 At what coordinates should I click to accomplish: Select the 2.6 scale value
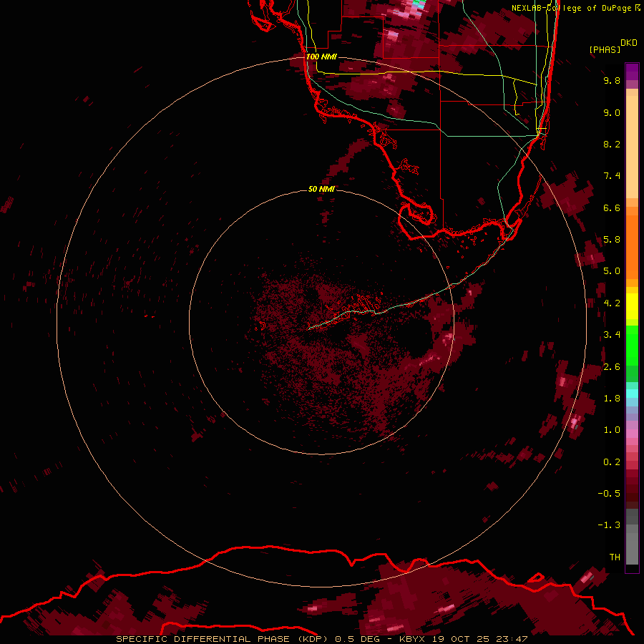tap(612, 367)
